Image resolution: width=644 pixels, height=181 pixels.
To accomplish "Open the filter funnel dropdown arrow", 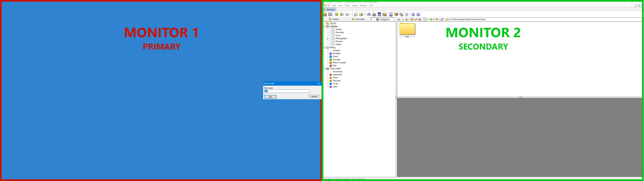I will click(439, 19).
